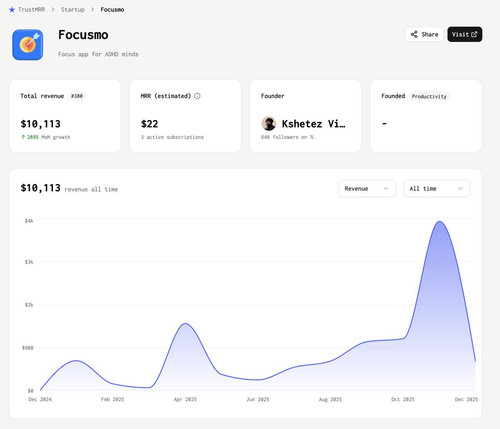
Task: Click the Dec 2024 axis label
Action: pyautogui.click(x=40, y=399)
